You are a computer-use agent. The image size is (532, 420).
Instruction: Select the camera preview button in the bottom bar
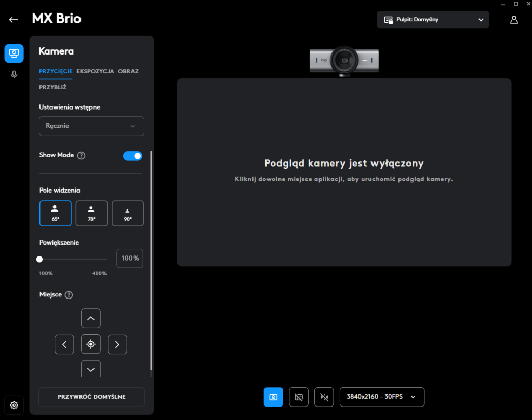click(x=273, y=397)
